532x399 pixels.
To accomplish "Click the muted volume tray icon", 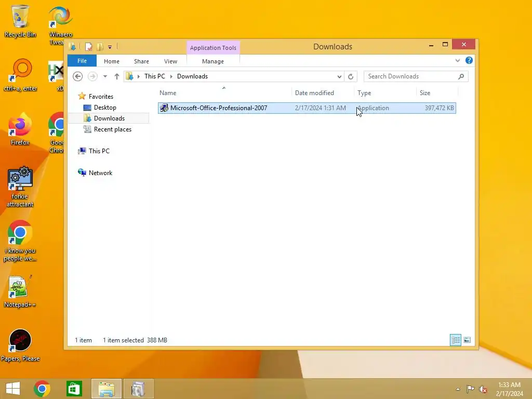I will [x=483, y=389].
